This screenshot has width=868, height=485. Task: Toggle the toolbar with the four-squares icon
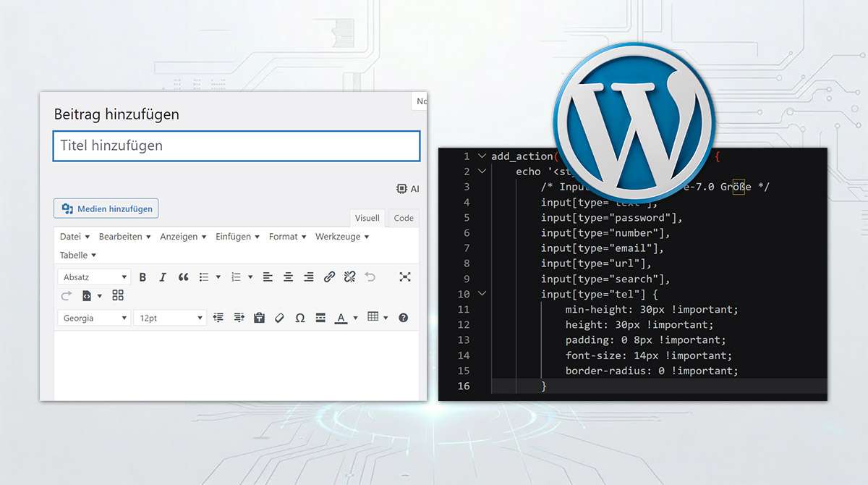(x=118, y=295)
